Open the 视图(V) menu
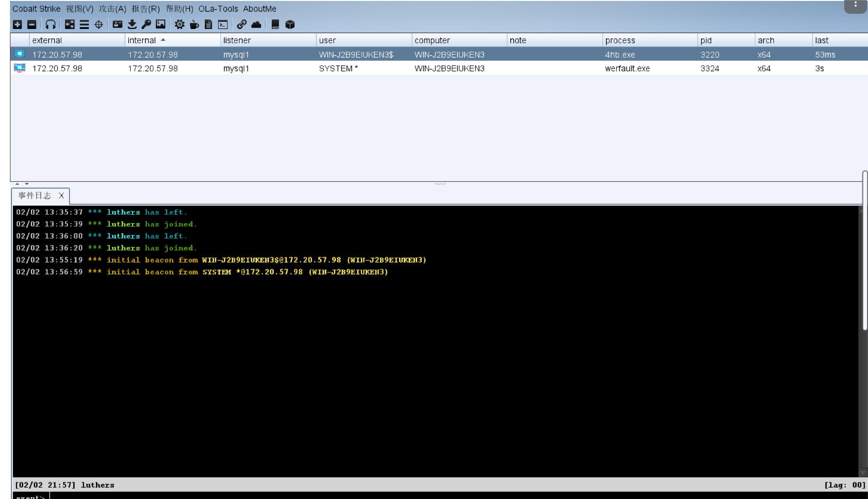 point(80,9)
